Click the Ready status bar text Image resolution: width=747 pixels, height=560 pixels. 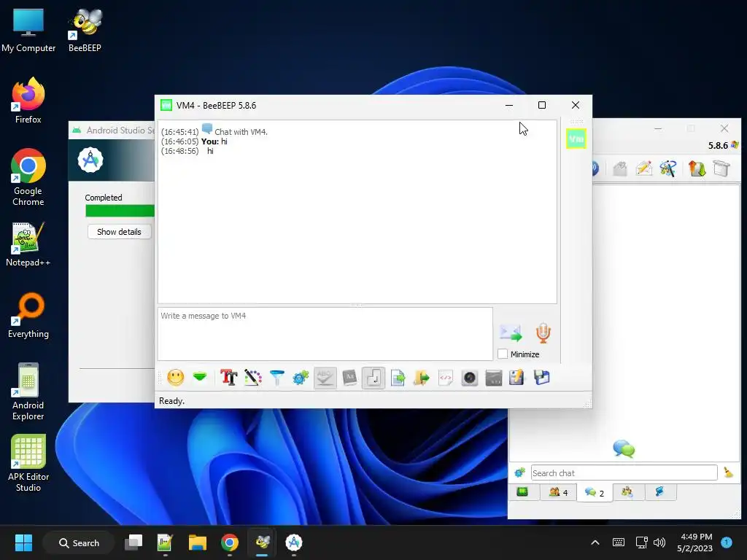[171, 401]
